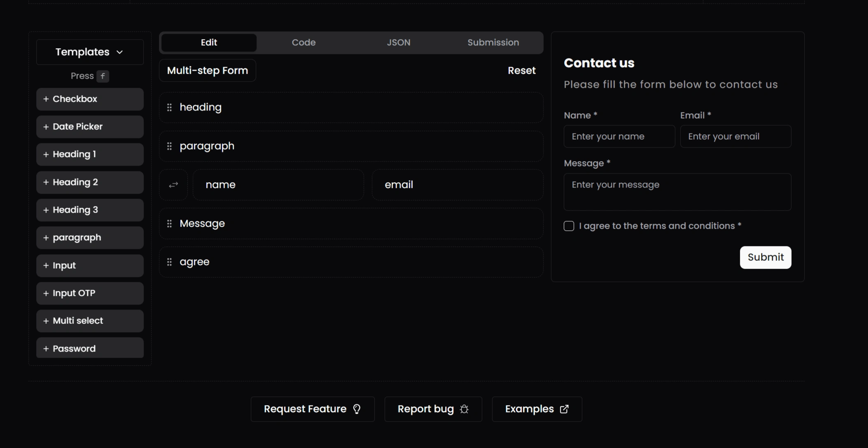Switch to the Code tab

point(303,42)
